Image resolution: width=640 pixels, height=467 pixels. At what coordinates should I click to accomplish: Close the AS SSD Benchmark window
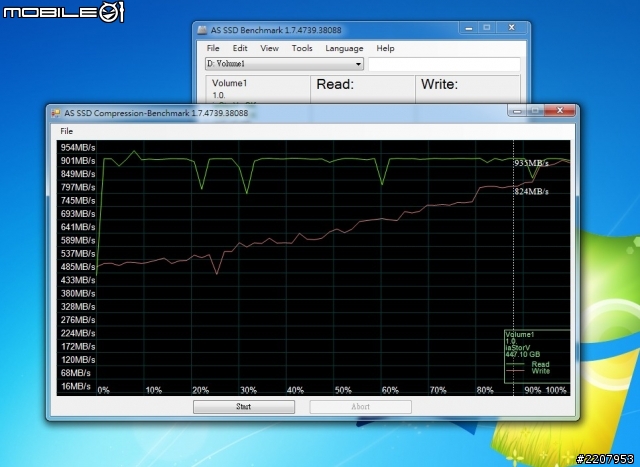pos(512,28)
